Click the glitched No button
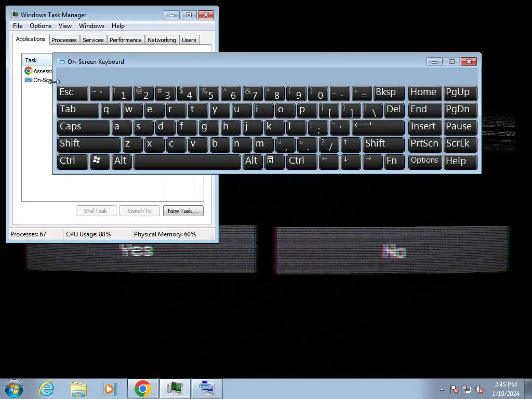This screenshot has height=399, width=532. [393, 251]
